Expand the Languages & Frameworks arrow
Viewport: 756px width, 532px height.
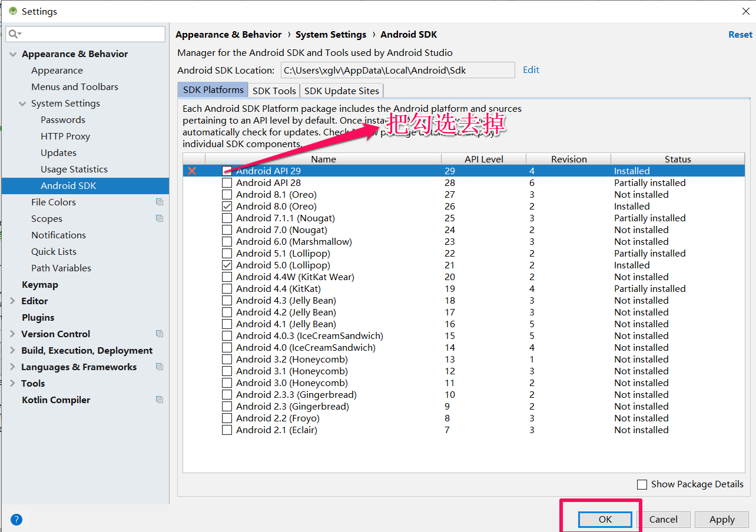tap(13, 367)
